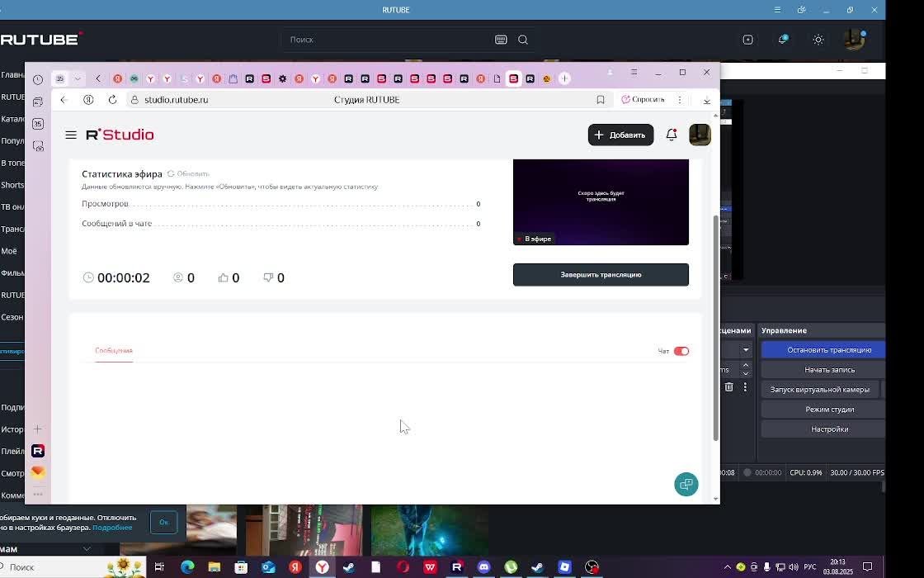924x578 pixels.
Task: Collapse the RUTUBE sidebar section chevron
Action: [x=87, y=548]
